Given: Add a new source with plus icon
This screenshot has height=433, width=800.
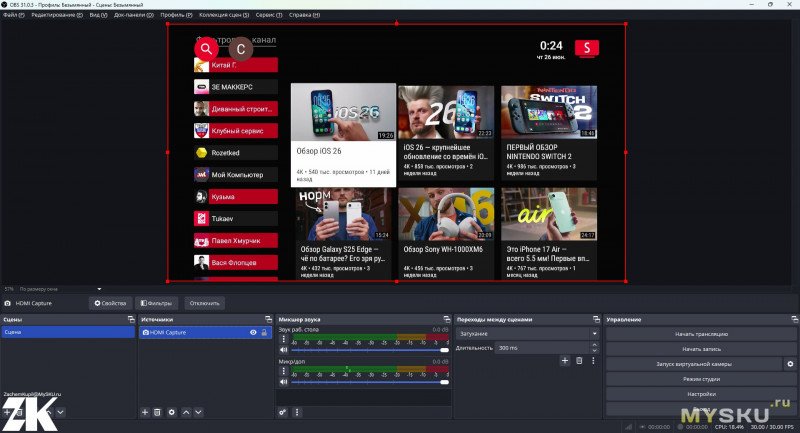Looking at the screenshot, I should point(145,412).
